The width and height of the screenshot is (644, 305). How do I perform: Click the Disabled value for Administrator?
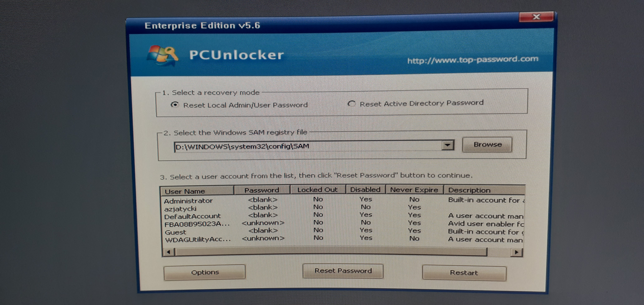pyautogui.click(x=366, y=199)
